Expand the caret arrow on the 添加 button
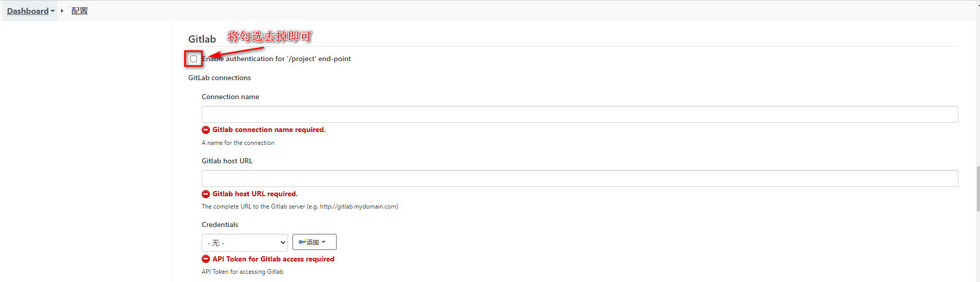This screenshot has height=282, width=980. pos(324,242)
